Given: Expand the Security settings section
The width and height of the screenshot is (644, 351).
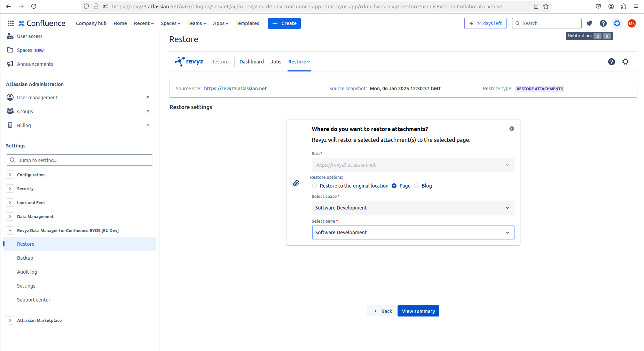Looking at the screenshot, I should click(10, 189).
